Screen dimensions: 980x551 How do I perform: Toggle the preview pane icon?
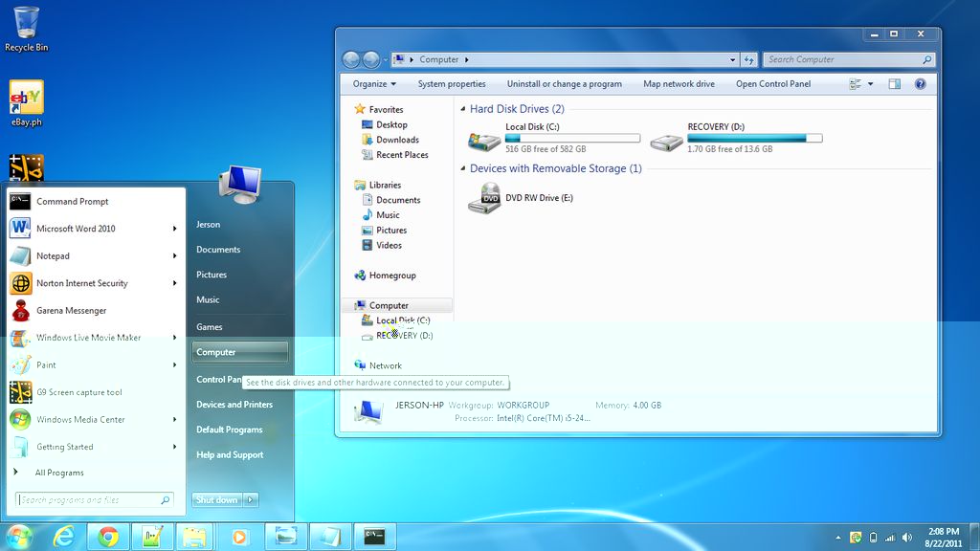(x=895, y=84)
